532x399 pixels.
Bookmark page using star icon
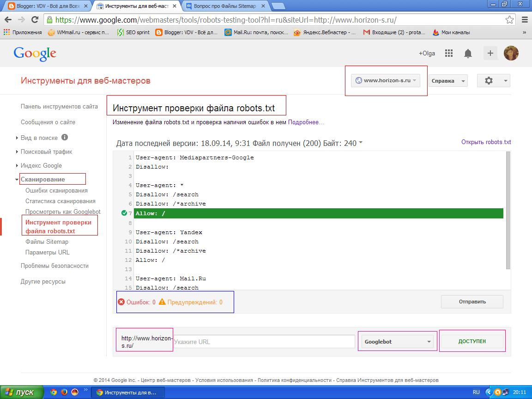[x=509, y=20]
